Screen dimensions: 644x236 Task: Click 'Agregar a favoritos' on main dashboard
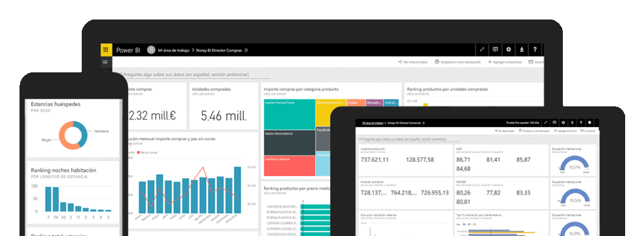pyautogui.click(x=505, y=62)
